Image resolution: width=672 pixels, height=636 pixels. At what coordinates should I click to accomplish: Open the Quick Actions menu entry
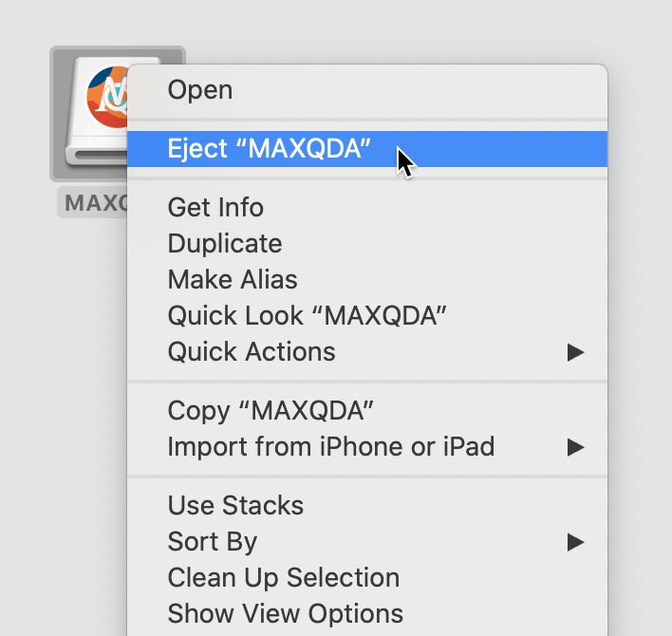pos(367,352)
